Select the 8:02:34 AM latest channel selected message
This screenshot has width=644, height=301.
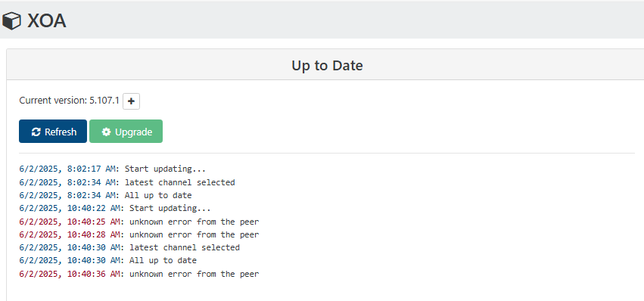pos(180,182)
